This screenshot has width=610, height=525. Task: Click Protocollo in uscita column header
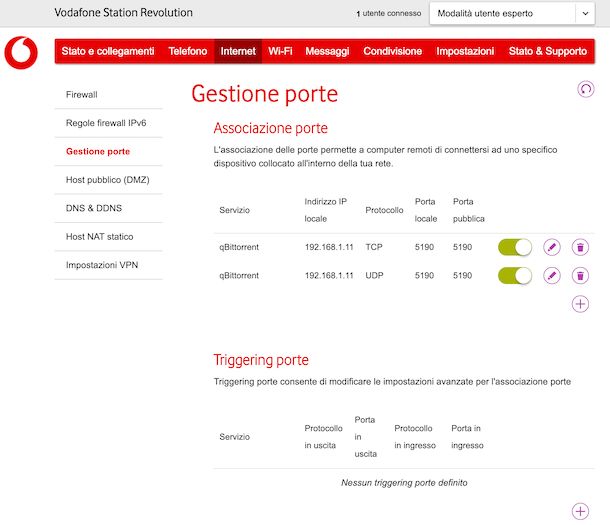click(323, 437)
